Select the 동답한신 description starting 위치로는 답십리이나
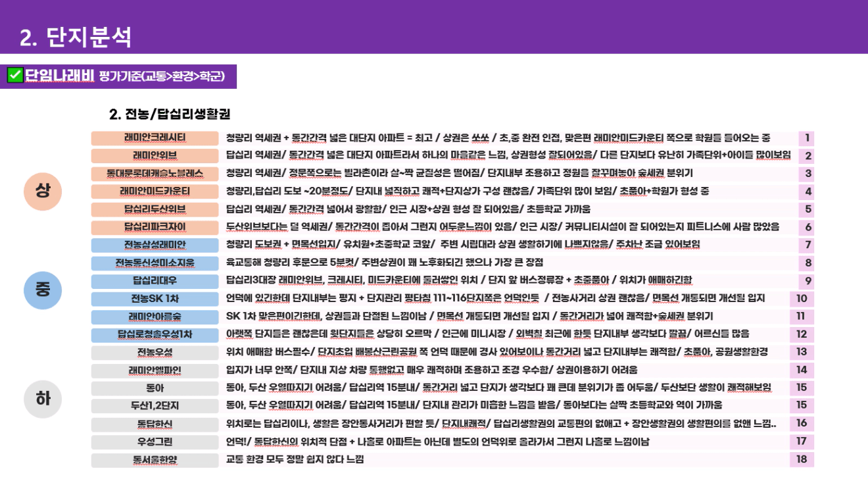Image resolution: width=868 pixels, height=489 pixels. coord(501,424)
